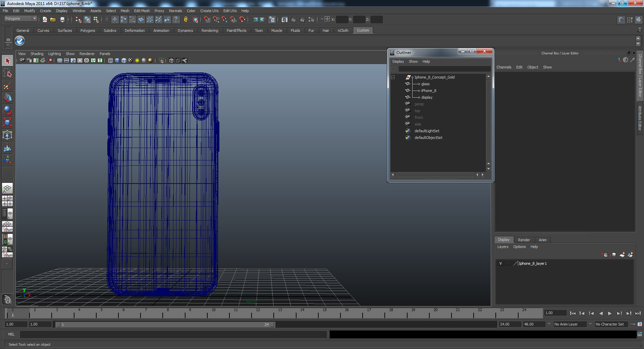
Task: Create new layer from selected objects icon
Action: [x=631, y=255]
